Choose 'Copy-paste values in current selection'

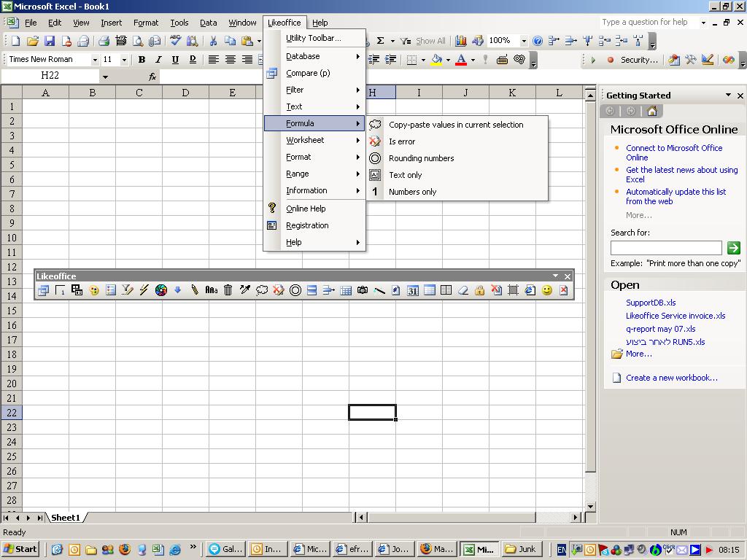tap(457, 125)
